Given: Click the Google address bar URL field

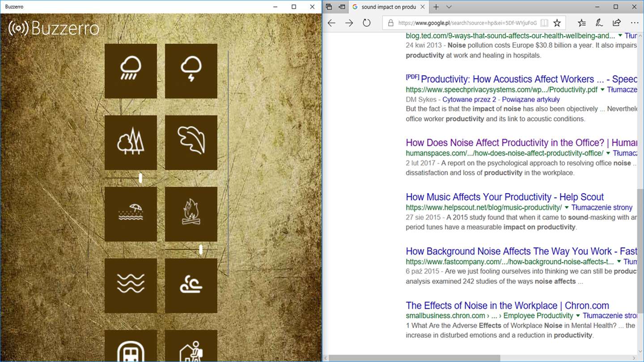Looking at the screenshot, I should 467,23.
